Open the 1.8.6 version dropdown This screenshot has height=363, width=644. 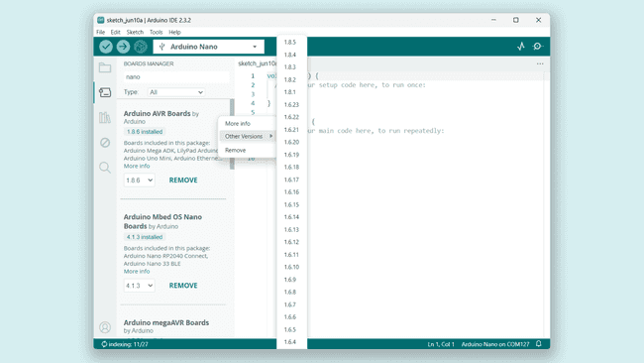pyautogui.click(x=140, y=181)
